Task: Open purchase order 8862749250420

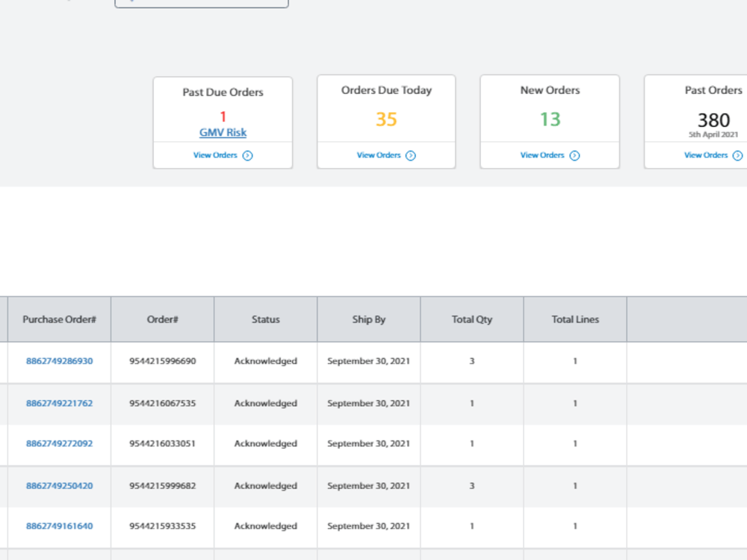Action: (x=60, y=486)
